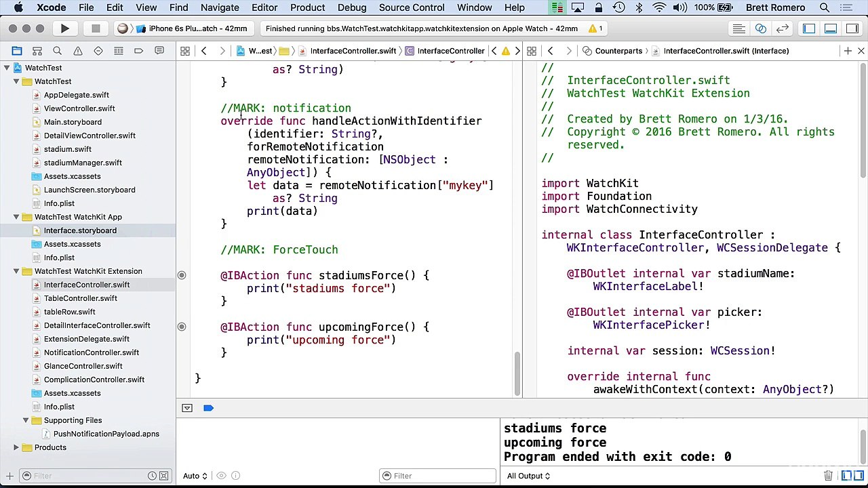Open the Product menu
Screen dimensions: 868x488
click(x=307, y=7)
